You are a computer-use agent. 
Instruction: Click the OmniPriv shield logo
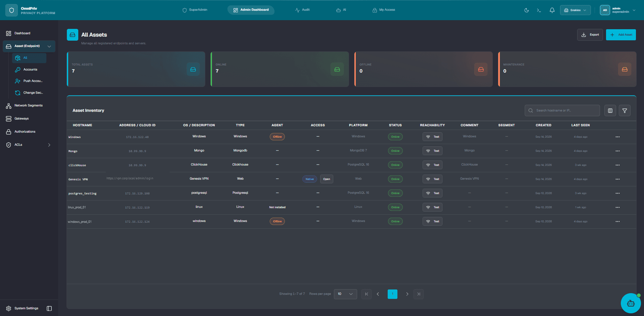coord(11,10)
